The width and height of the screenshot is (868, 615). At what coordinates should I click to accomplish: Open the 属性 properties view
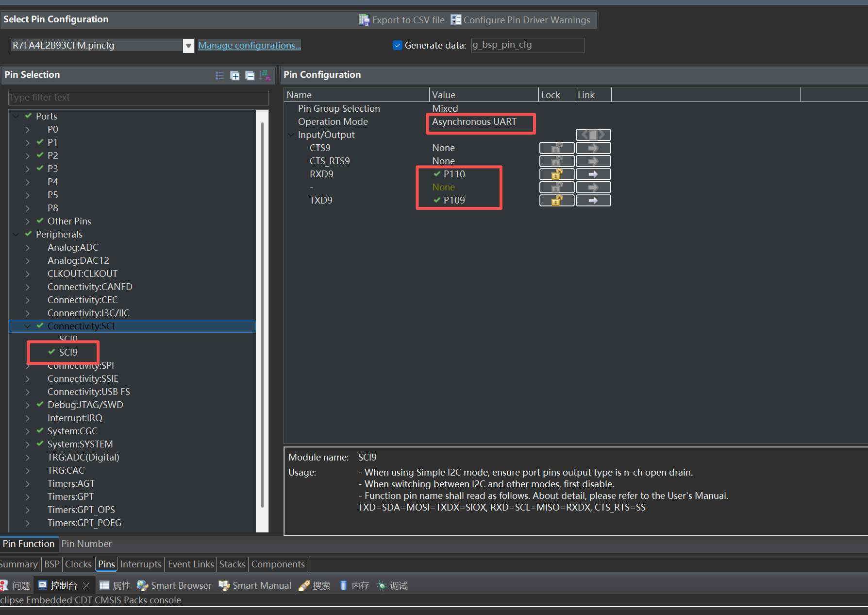tap(115, 585)
